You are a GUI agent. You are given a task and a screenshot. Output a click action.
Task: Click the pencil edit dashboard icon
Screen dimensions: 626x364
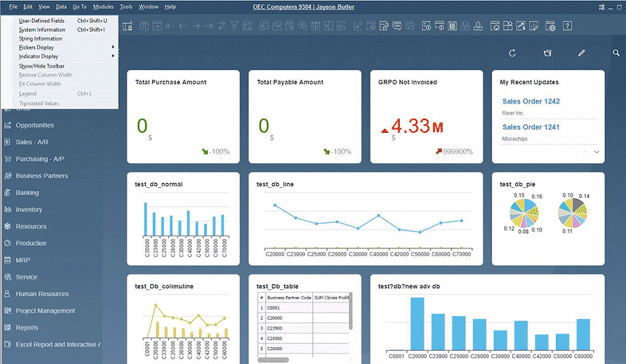[x=581, y=53]
